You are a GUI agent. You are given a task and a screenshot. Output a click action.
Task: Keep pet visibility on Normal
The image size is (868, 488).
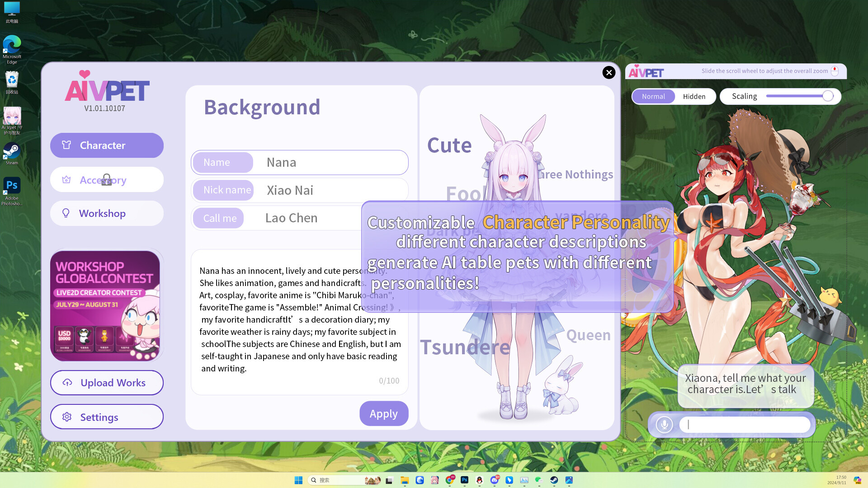point(653,96)
